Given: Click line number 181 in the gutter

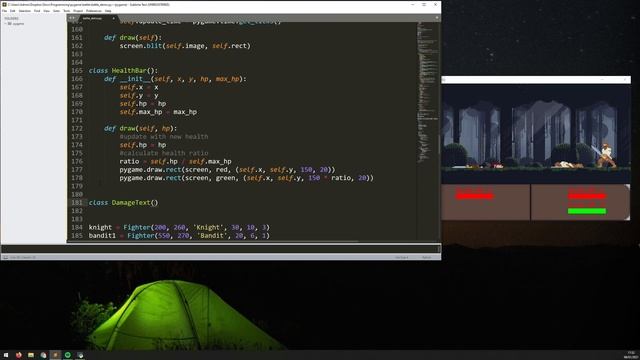Looking at the screenshot, I should click(x=77, y=202).
